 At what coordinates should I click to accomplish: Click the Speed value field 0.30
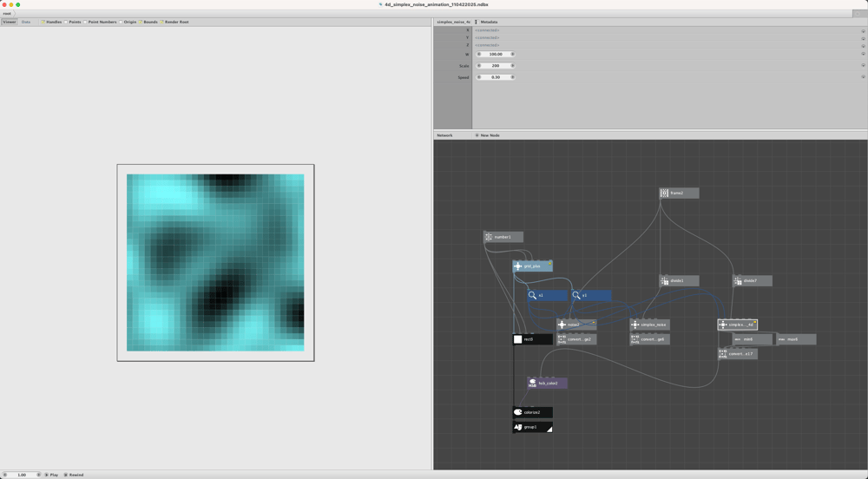click(496, 77)
